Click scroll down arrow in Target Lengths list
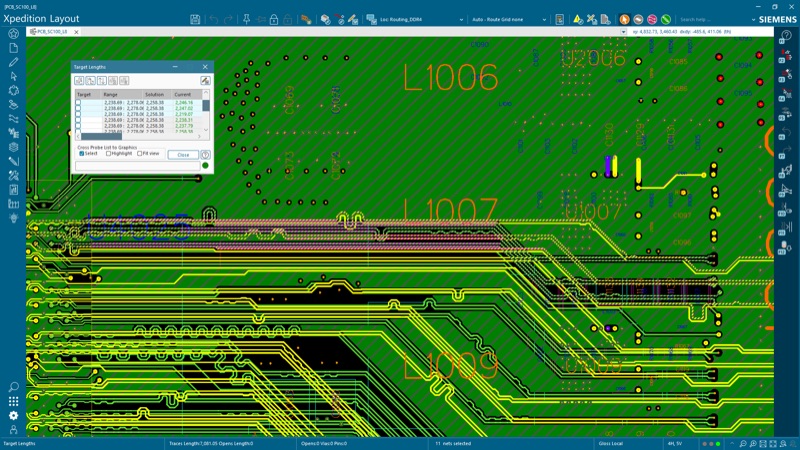This screenshot has width=800, height=450. [206, 130]
